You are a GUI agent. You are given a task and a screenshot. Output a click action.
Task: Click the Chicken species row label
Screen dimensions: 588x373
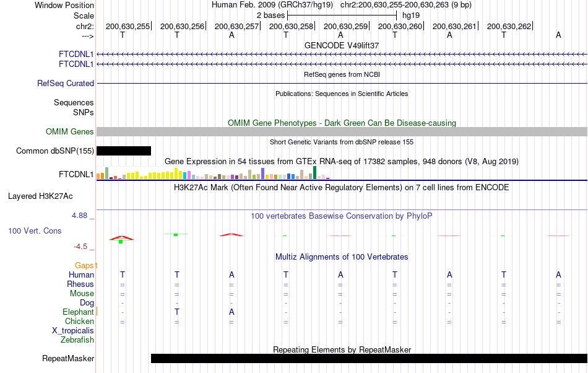coord(79,321)
